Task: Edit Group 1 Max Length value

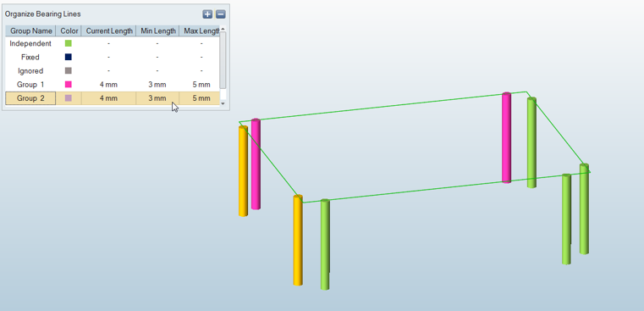Action: (201, 85)
